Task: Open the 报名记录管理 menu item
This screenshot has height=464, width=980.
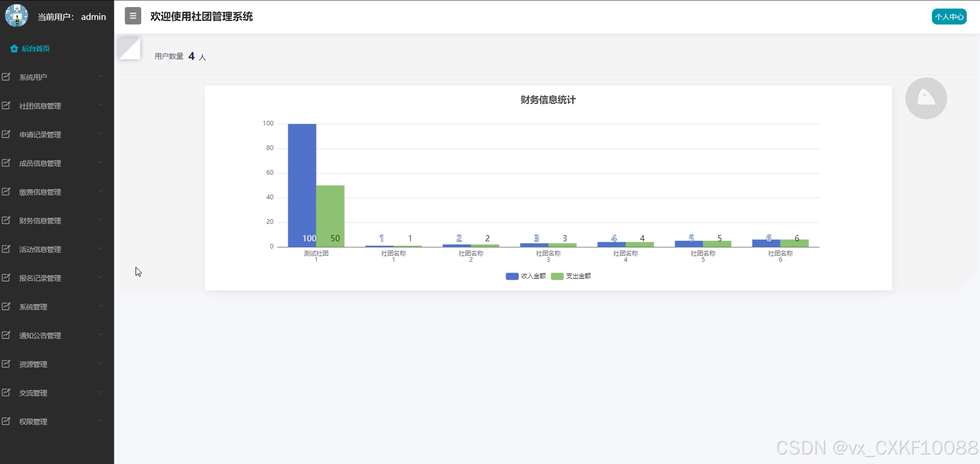Action: pyautogui.click(x=40, y=278)
